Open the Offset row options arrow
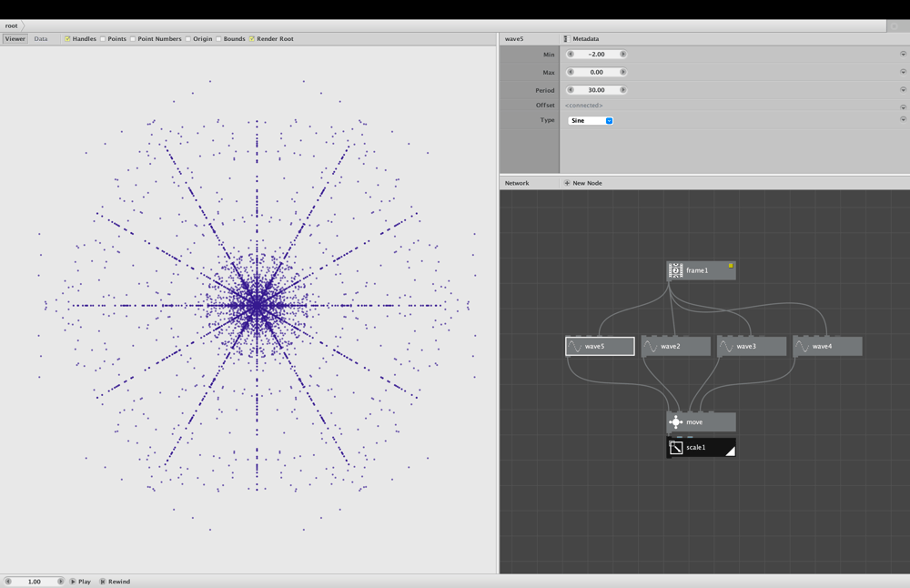The image size is (910, 588). [x=903, y=107]
